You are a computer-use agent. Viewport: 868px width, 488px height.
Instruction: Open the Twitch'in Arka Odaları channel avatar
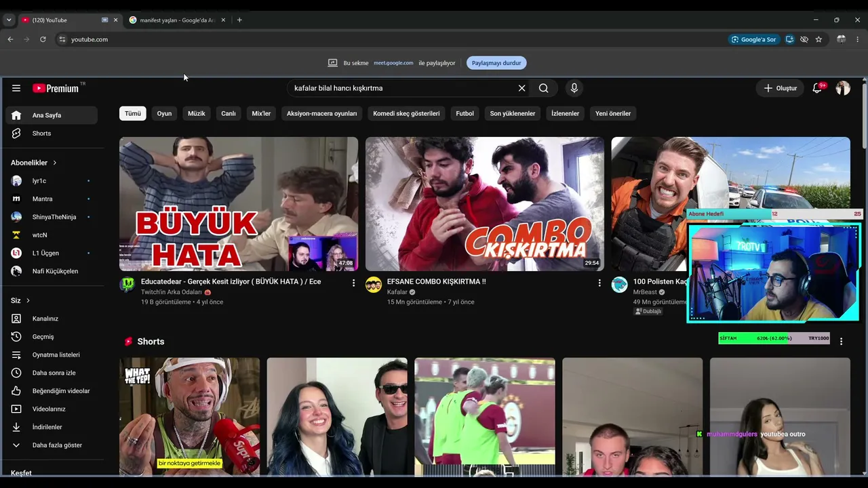pos(127,285)
